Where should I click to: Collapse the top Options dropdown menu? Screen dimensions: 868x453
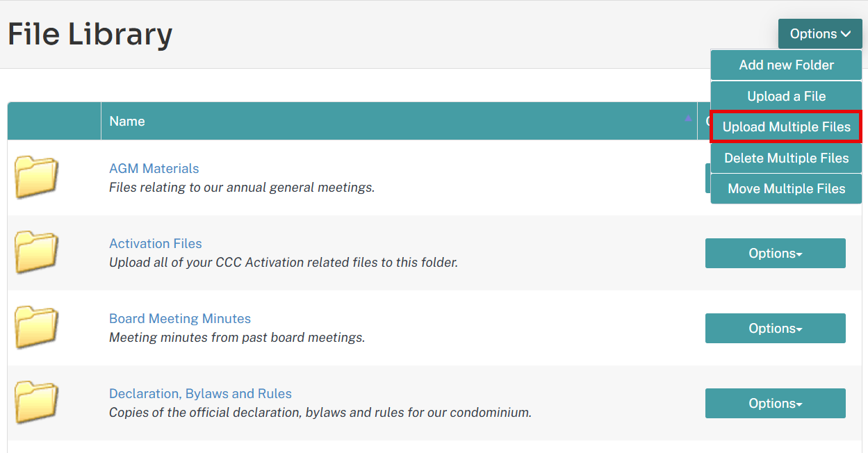(x=820, y=34)
